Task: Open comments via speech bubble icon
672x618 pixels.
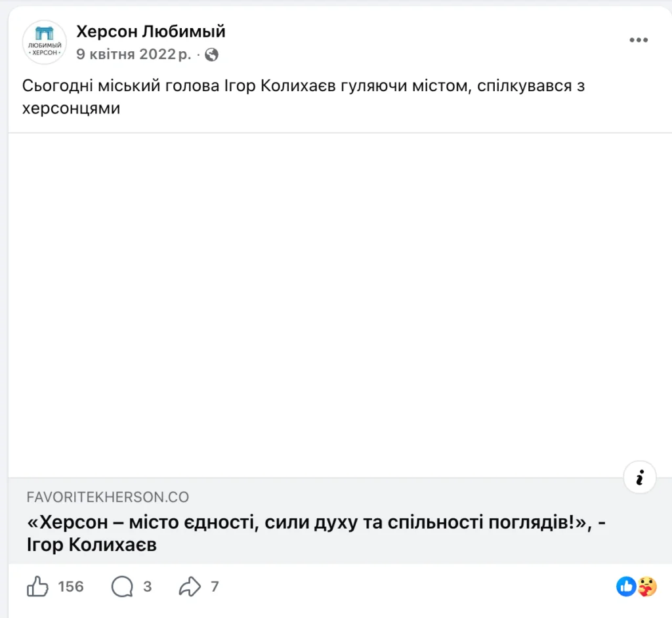Action: coord(123,587)
